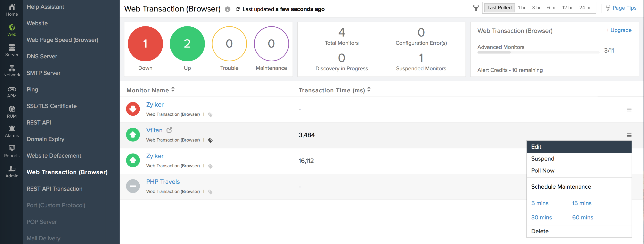The width and height of the screenshot is (644, 244).
Task: Click the Advanced Monitors usage bar
Action: click(538, 52)
